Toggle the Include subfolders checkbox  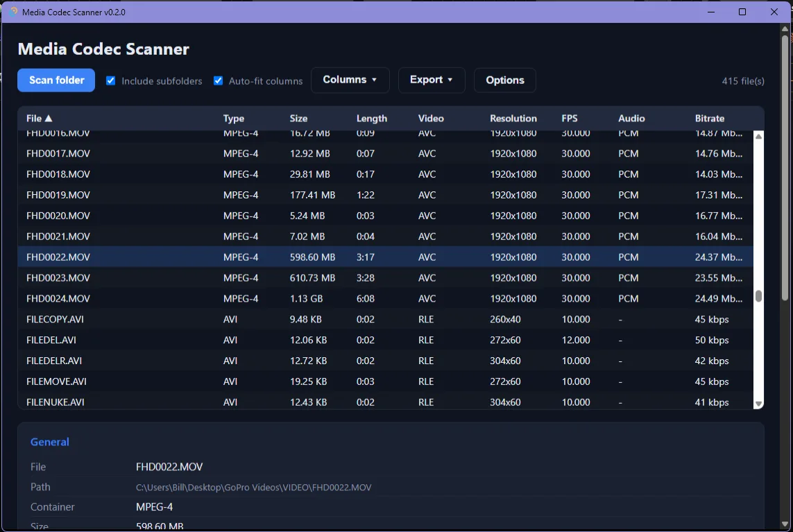point(111,81)
